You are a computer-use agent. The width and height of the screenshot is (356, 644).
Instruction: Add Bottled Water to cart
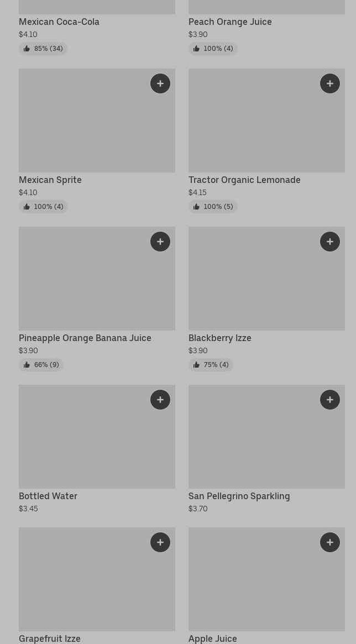tap(160, 400)
